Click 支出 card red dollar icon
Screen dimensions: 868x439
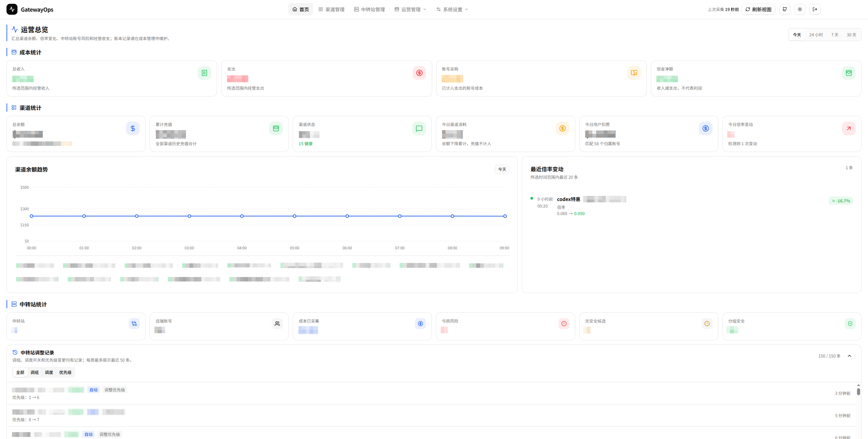(419, 73)
